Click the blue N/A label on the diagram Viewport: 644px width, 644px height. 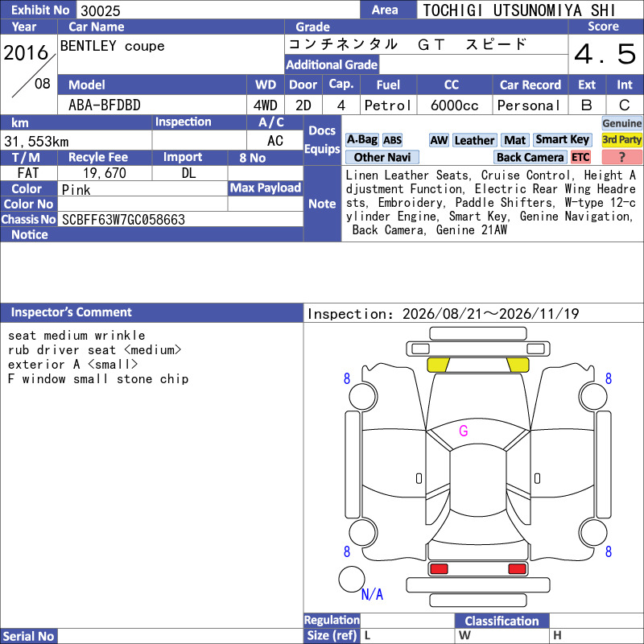click(372, 594)
